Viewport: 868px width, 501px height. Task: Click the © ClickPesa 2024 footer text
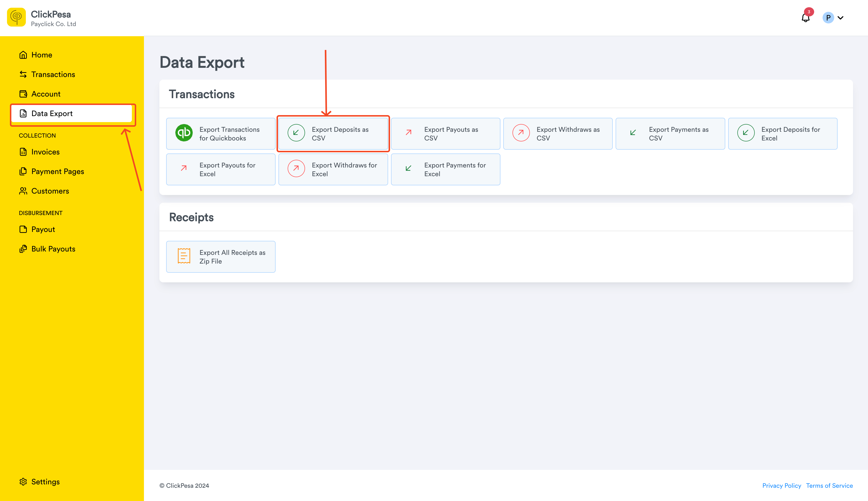184,486
